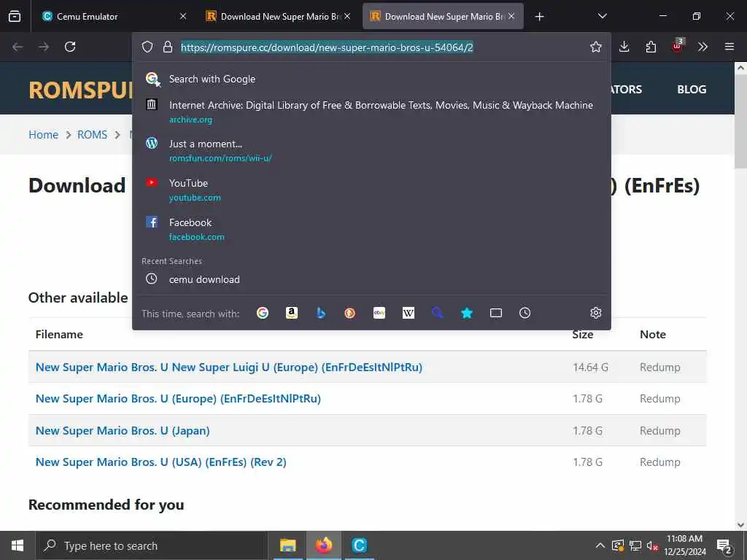Viewport: 747px width, 560px height.
Task: Open New Super Mario Bros. U (Japan) link
Action: (123, 430)
